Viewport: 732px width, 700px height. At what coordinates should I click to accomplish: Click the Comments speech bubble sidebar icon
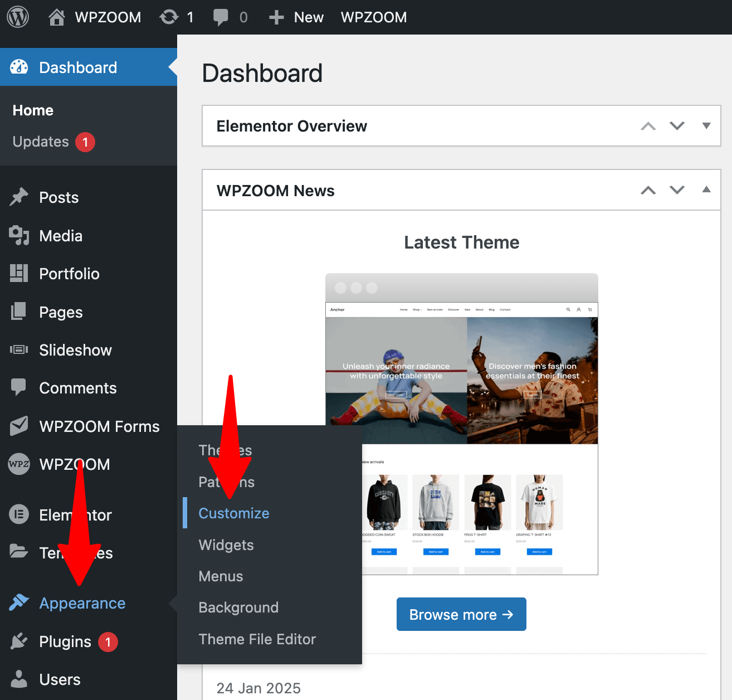pyautogui.click(x=18, y=388)
